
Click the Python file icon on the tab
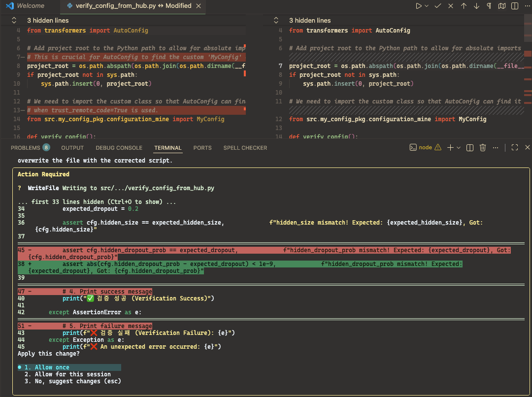pyautogui.click(x=70, y=6)
